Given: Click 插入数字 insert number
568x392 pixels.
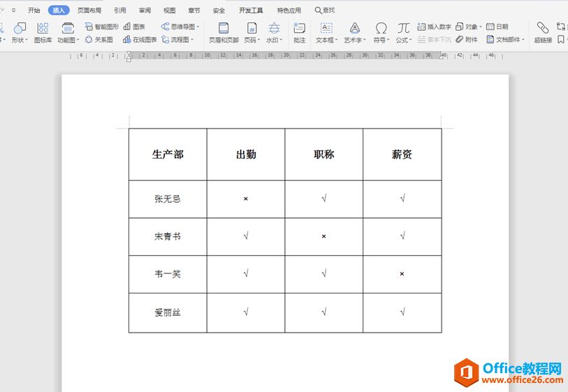Looking at the screenshot, I should (434, 27).
